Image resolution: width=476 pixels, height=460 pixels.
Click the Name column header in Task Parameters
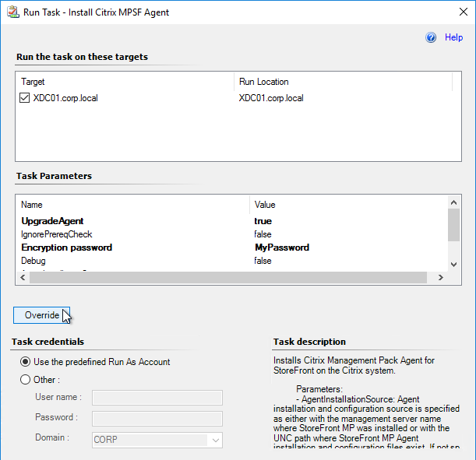click(132, 205)
